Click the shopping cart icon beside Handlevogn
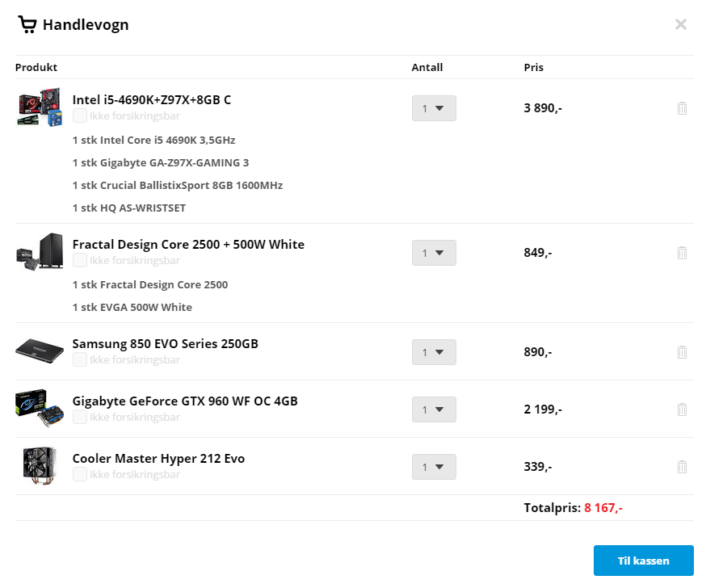706x588 pixels. click(27, 24)
